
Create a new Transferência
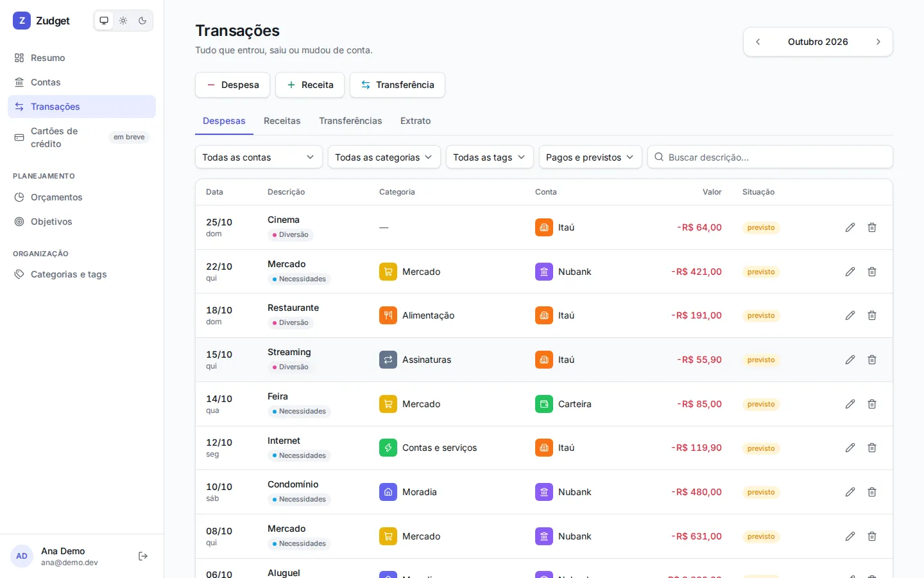pos(397,85)
